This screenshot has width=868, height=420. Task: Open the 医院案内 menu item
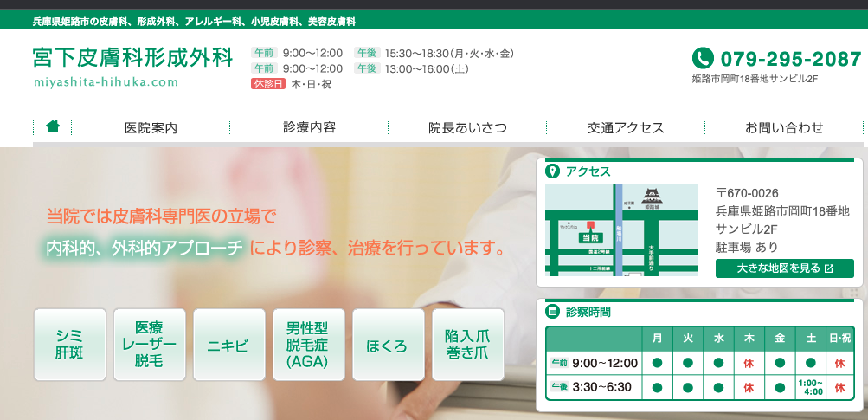pos(151,127)
